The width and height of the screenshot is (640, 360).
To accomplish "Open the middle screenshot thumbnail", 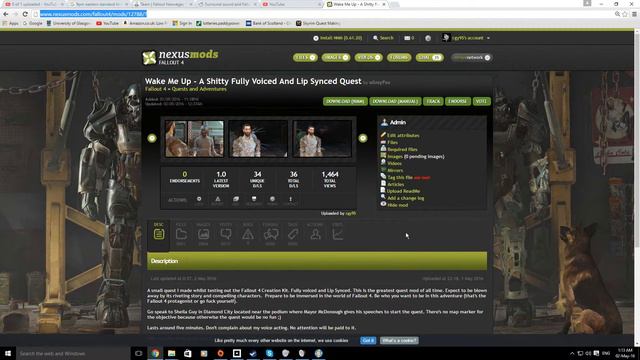I will tap(258, 138).
